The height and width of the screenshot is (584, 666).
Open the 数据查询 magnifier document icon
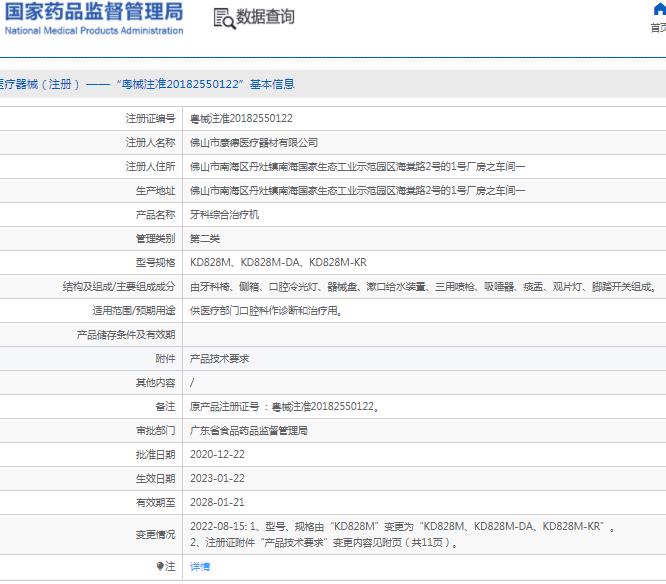tap(224, 18)
